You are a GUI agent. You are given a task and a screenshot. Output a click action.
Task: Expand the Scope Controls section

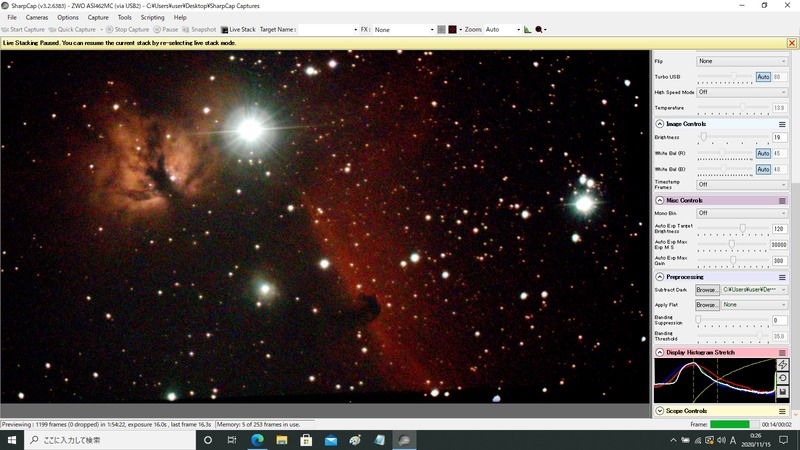tap(660, 411)
